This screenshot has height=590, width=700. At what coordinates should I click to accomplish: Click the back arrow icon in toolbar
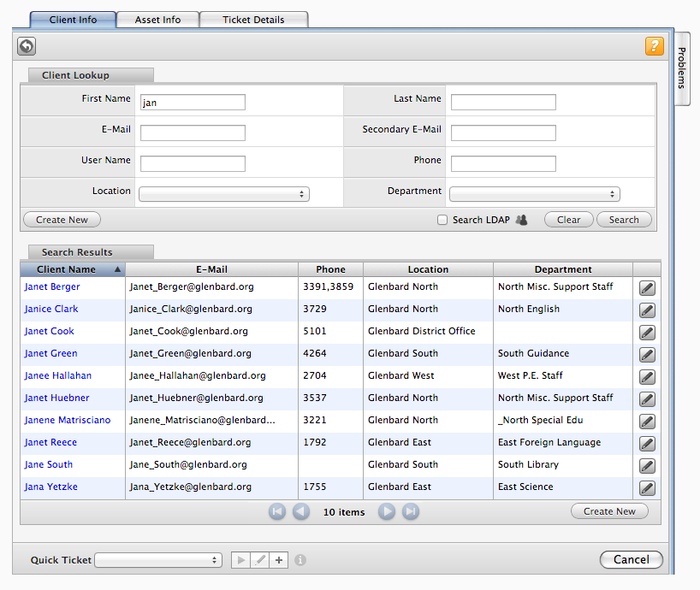(27, 47)
